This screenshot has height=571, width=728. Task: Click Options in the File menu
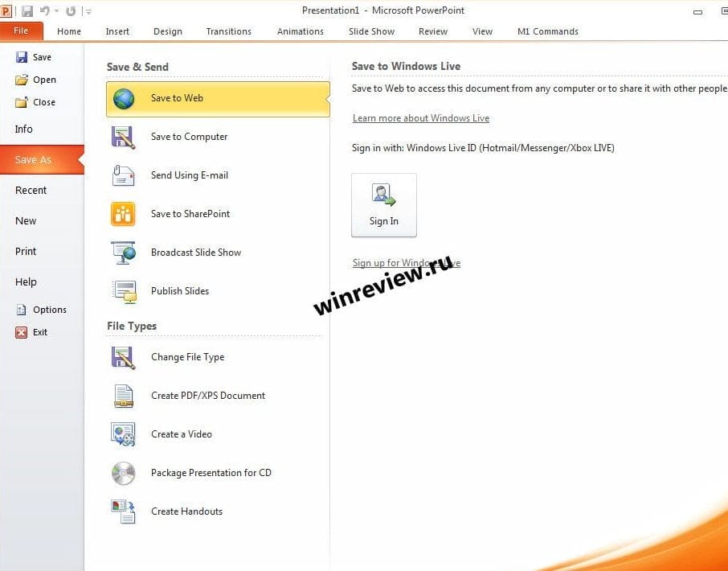[49, 310]
